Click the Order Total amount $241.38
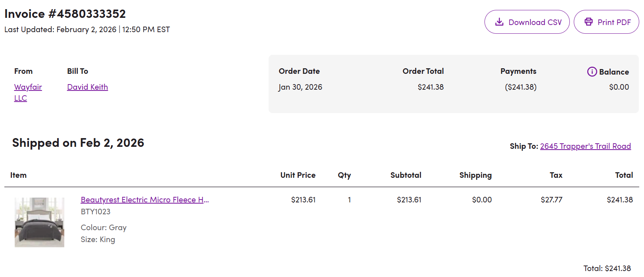Viewport: 644px width, 277px height. (431, 87)
